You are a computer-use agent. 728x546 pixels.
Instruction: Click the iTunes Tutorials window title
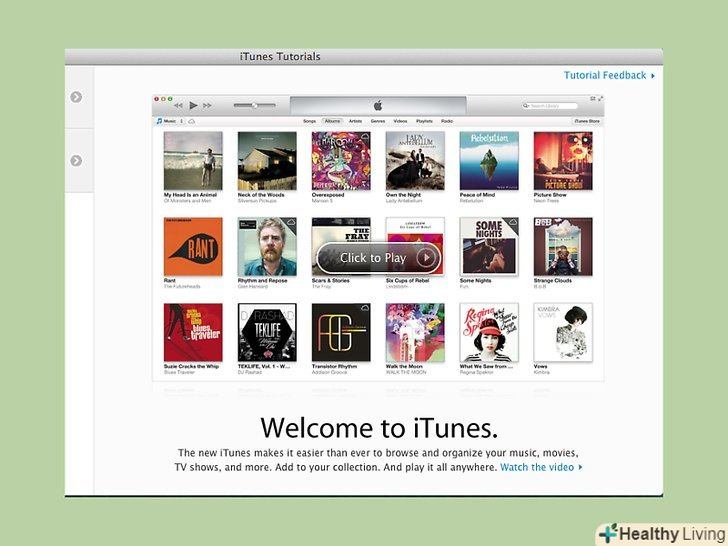point(280,57)
